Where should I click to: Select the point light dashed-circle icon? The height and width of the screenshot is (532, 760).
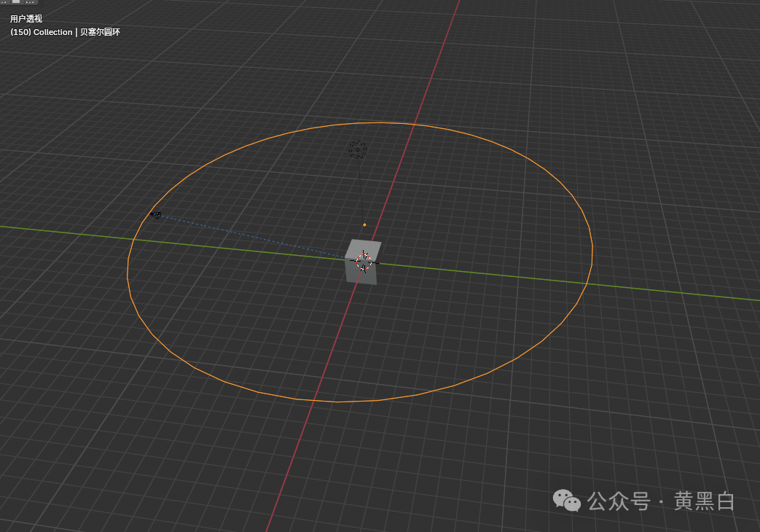pyautogui.click(x=358, y=149)
